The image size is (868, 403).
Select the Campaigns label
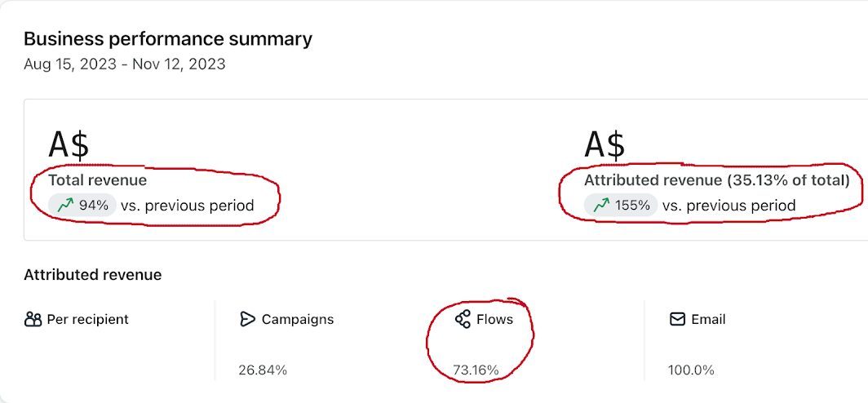click(297, 320)
